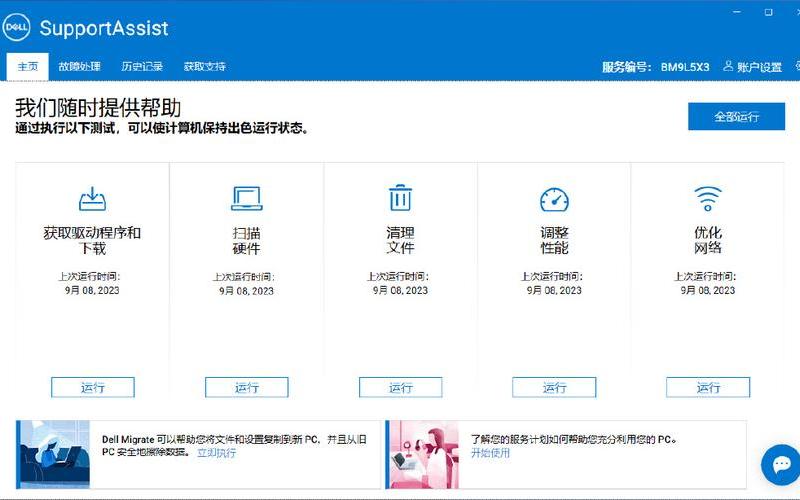Click the service plan banner thumbnail

point(422,454)
